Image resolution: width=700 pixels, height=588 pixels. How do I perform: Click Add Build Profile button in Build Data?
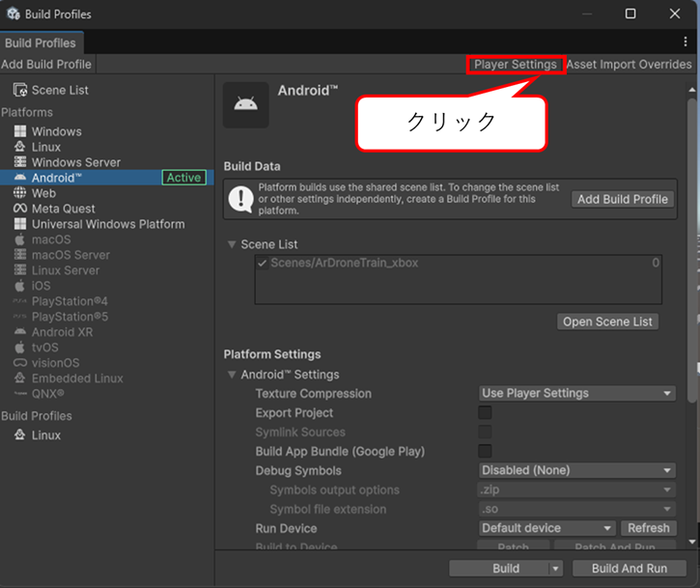click(623, 199)
